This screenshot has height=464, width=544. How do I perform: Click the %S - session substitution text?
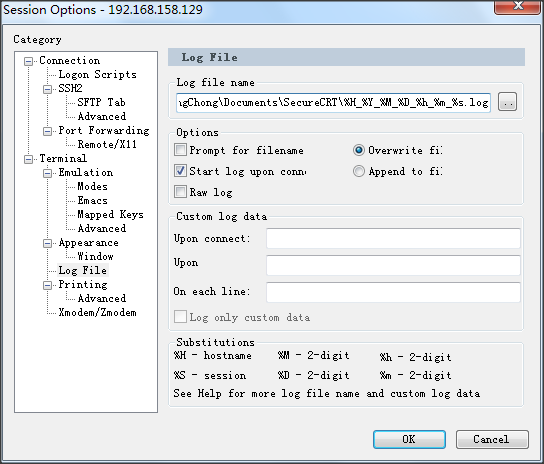click(x=210, y=375)
